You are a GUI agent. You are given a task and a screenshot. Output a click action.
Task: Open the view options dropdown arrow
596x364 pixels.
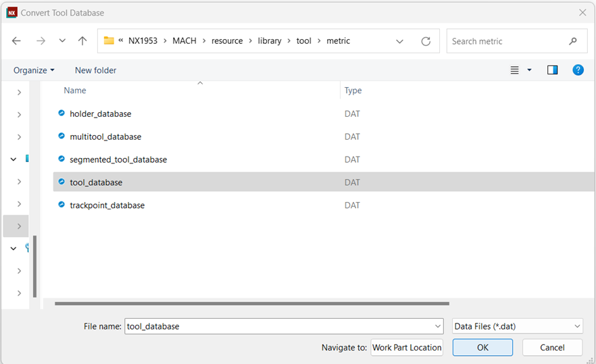tap(529, 70)
